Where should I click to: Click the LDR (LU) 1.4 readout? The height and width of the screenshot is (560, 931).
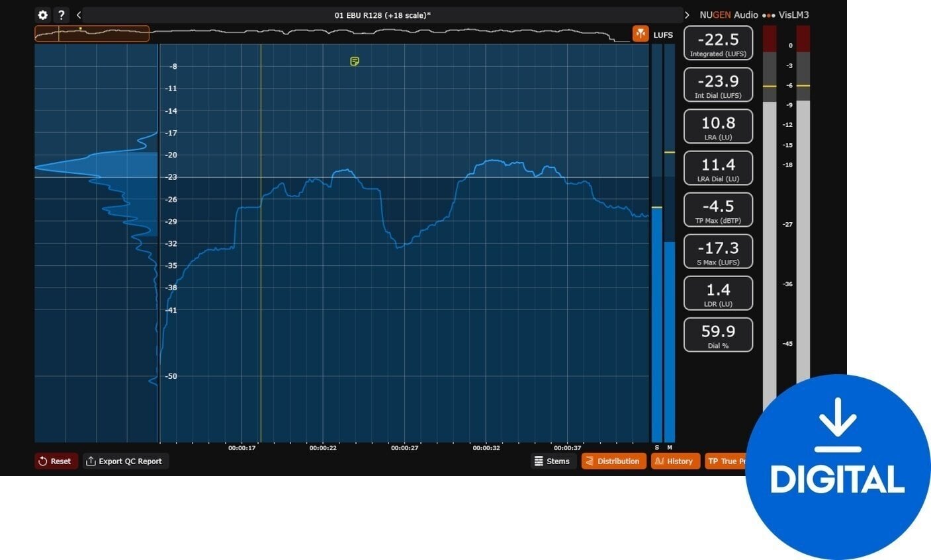click(x=718, y=293)
